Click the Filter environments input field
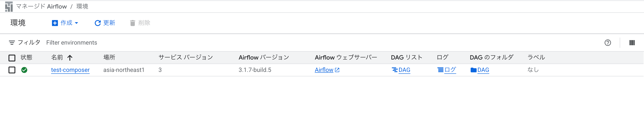Viewport: 644px width, 128px height. 72,43
